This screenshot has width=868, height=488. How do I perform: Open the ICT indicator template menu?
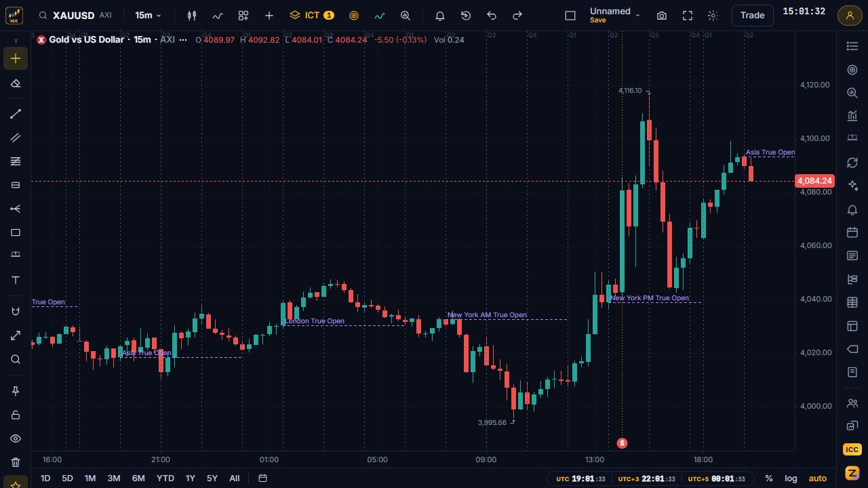311,15
